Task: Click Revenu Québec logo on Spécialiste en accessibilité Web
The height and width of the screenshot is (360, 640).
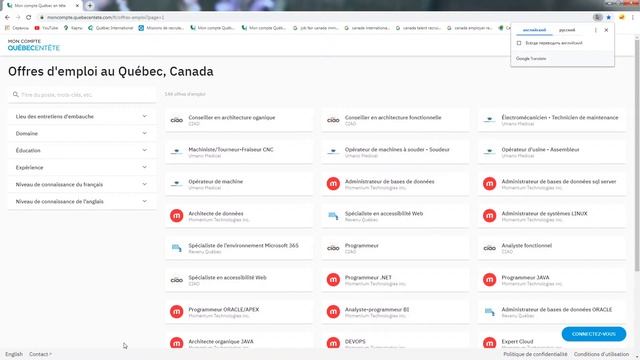Action: click(333, 216)
